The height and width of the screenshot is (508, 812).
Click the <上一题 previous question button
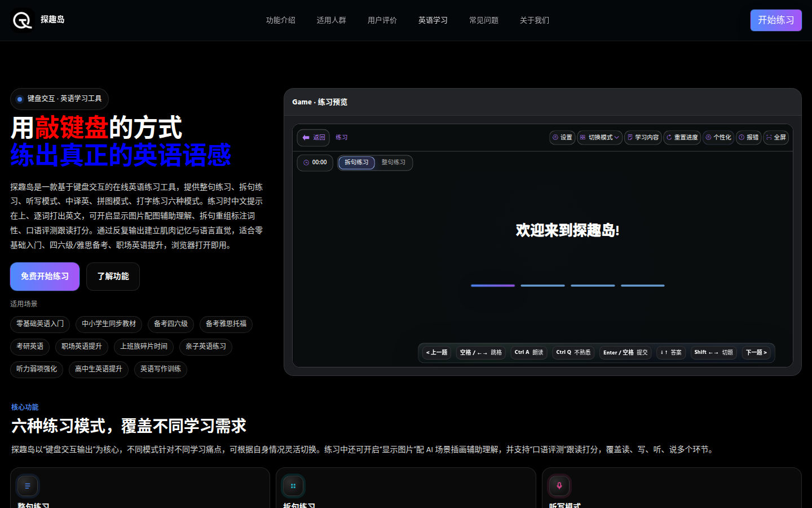(x=436, y=353)
